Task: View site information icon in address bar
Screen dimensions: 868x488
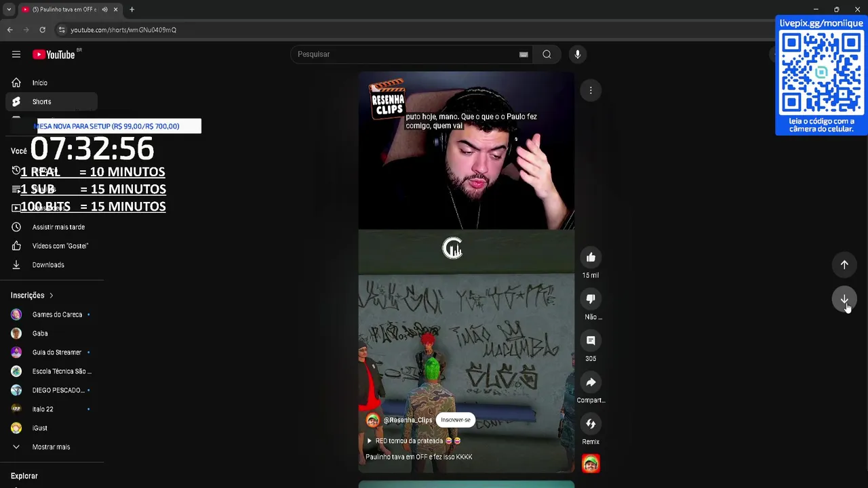Action: [62, 30]
